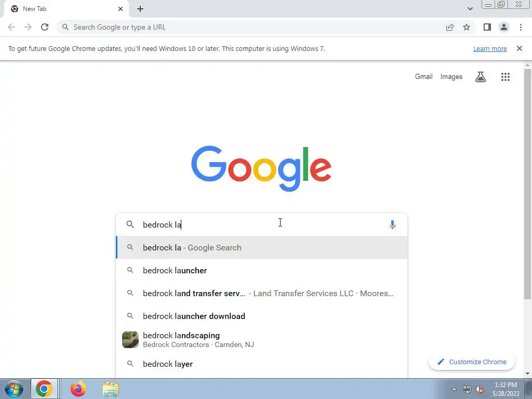
Task: Open the Windows Start menu
Action: coord(14,389)
